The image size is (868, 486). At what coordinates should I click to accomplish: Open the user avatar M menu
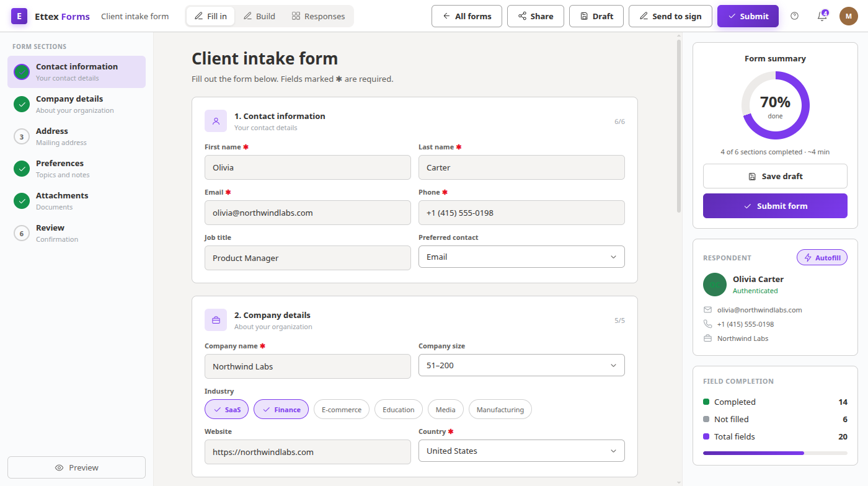click(x=849, y=16)
